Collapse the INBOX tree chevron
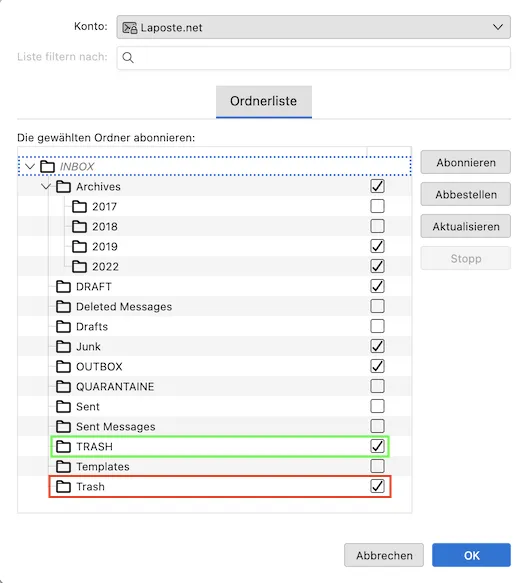The image size is (525, 583). click(30, 167)
